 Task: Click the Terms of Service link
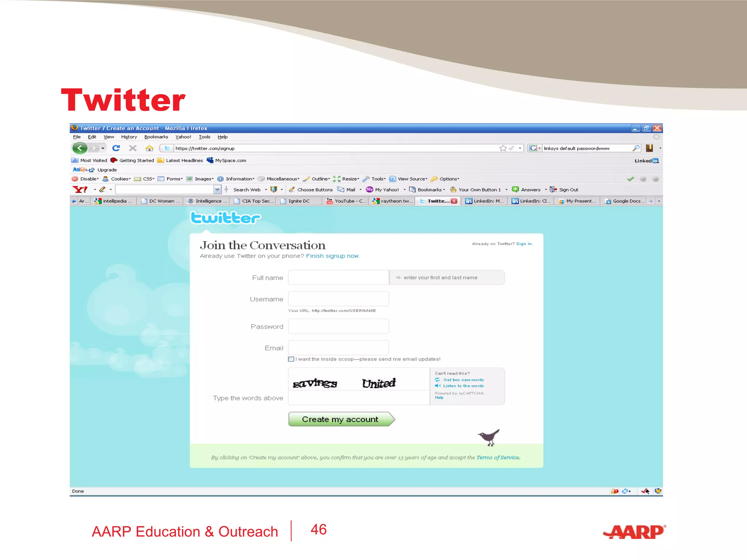coord(498,458)
